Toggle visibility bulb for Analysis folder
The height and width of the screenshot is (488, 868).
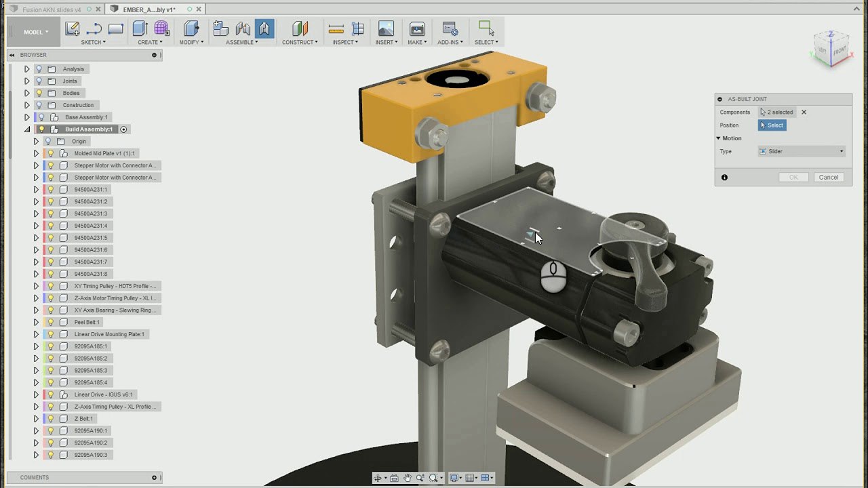[x=39, y=69]
